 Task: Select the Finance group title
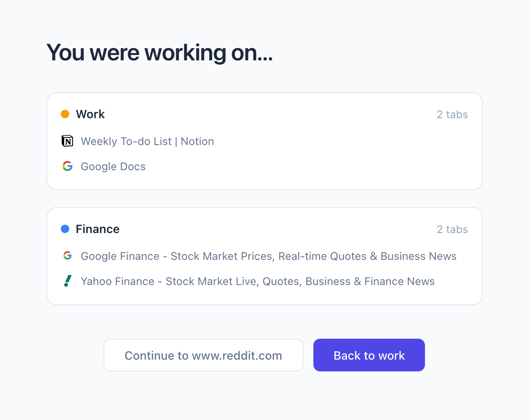[x=97, y=229]
